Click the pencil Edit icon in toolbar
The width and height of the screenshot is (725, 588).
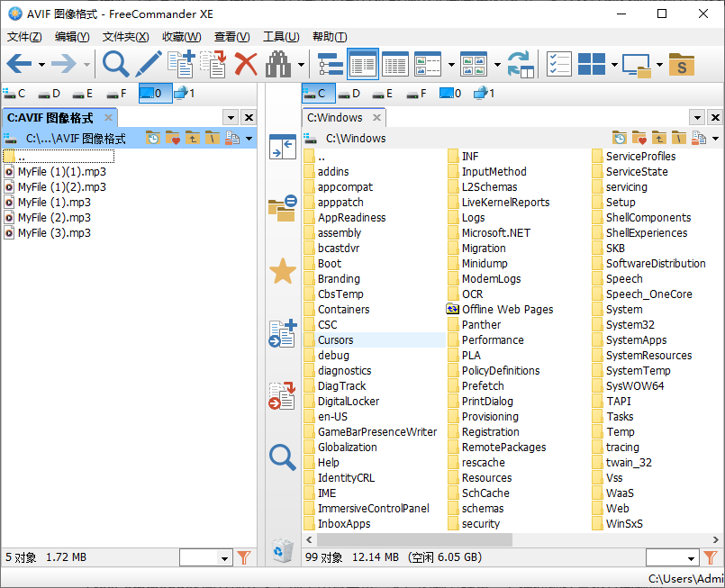click(x=149, y=64)
